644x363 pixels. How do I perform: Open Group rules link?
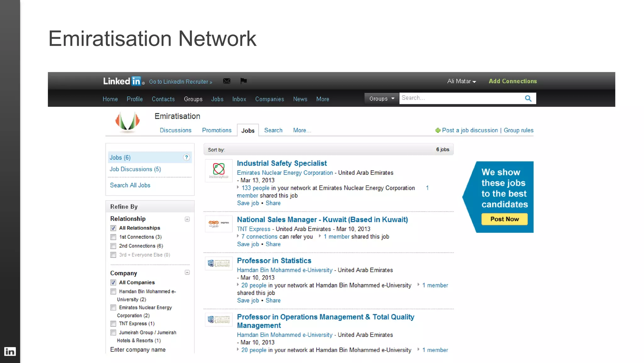click(x=519, y=130)
